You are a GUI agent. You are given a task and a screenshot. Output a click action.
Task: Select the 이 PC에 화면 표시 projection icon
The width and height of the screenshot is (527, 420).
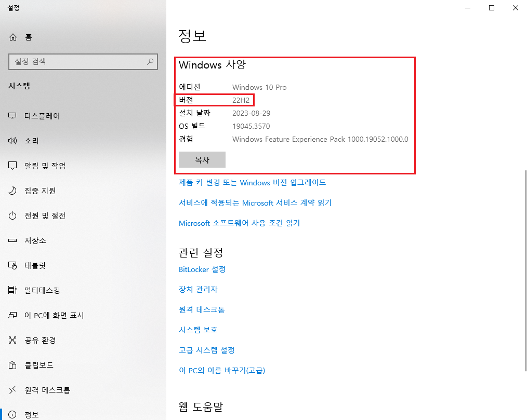pos(12,315)
